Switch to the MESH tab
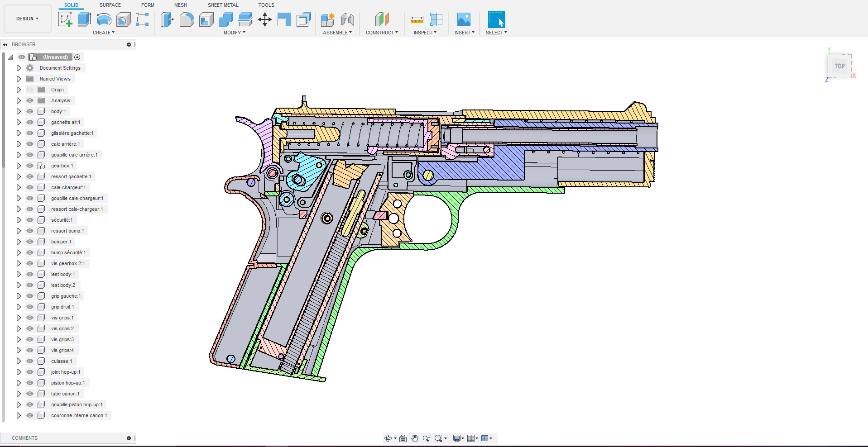This screenshot has height=447, width=868. pyautogui.click(x=181, y=5)
